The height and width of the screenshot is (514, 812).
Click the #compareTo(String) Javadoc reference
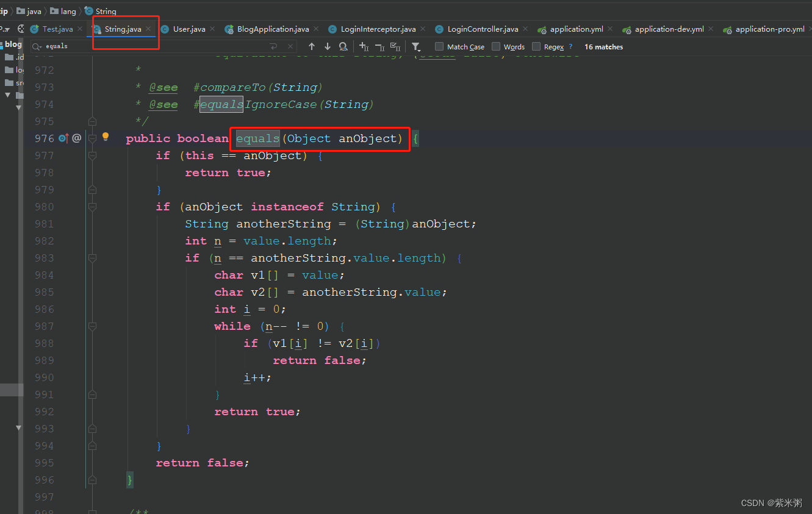[258, 87]
